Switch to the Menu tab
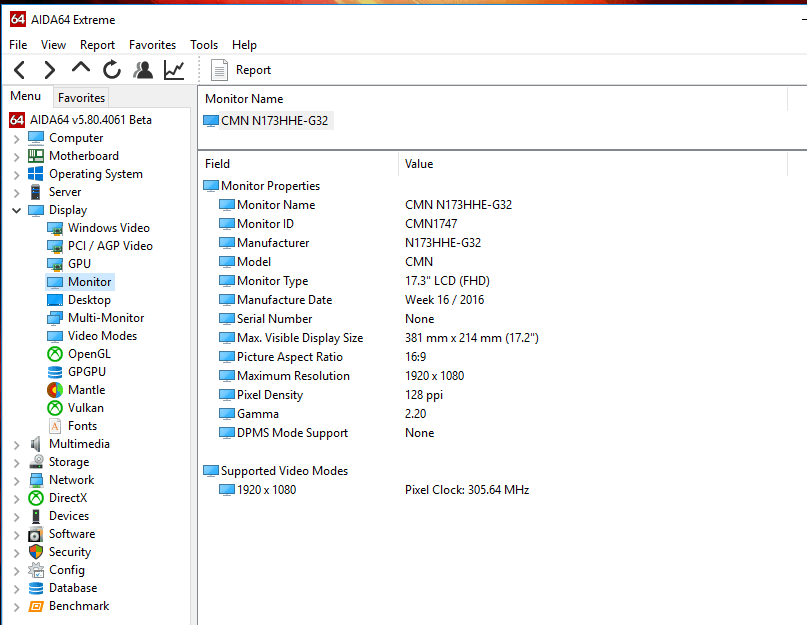This screenshot has width=807, height=625. [x=26, y=96]
